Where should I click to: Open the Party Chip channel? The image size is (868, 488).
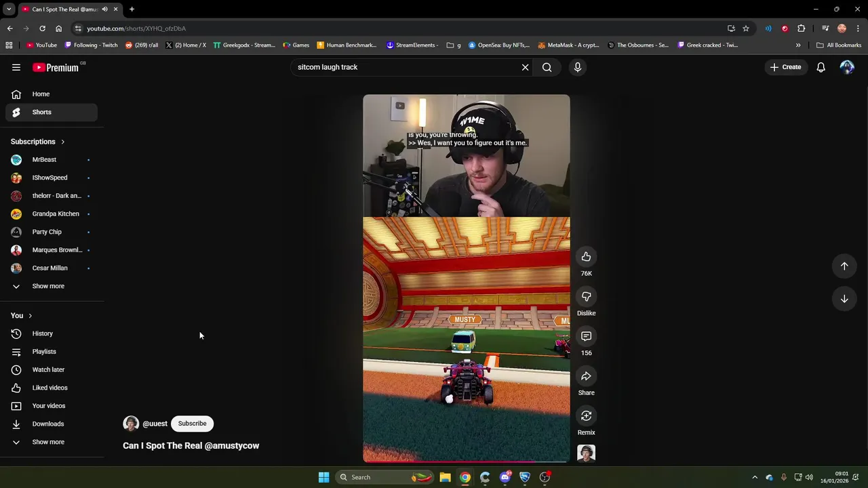coord(52,232)
